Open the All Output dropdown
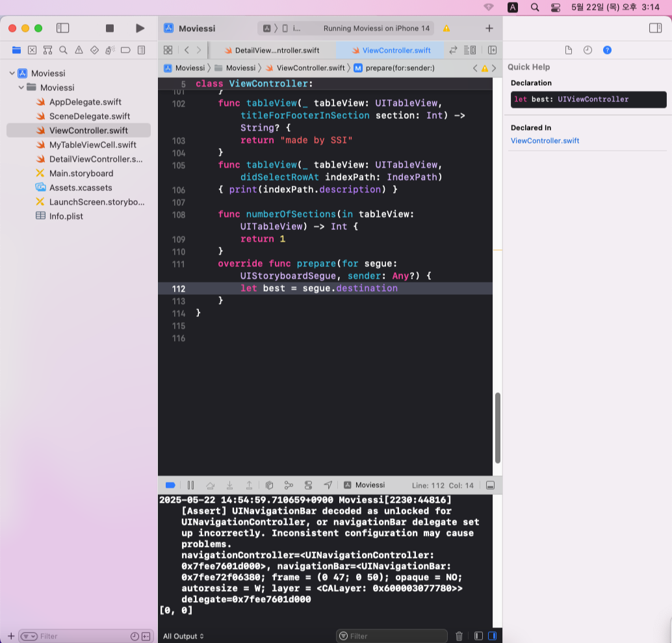This screenshot has height=643, width=672. point(183,636)
